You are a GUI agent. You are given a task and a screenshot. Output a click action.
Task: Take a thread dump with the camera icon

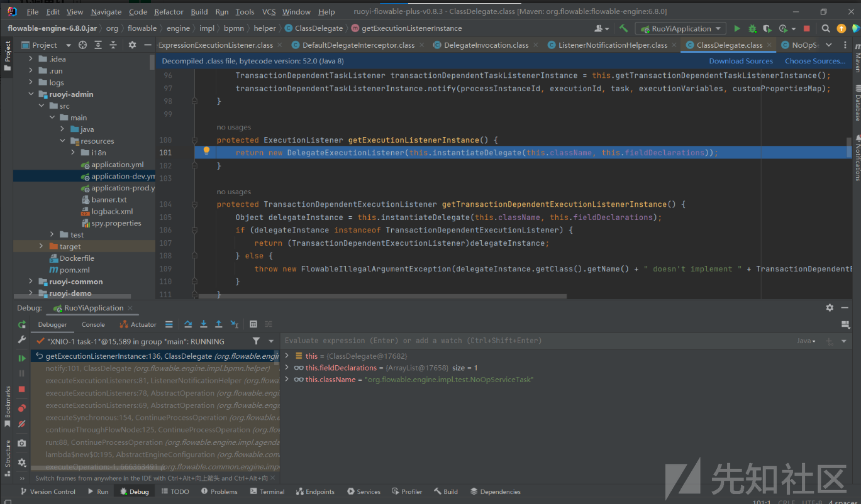(x=22, y=443)
